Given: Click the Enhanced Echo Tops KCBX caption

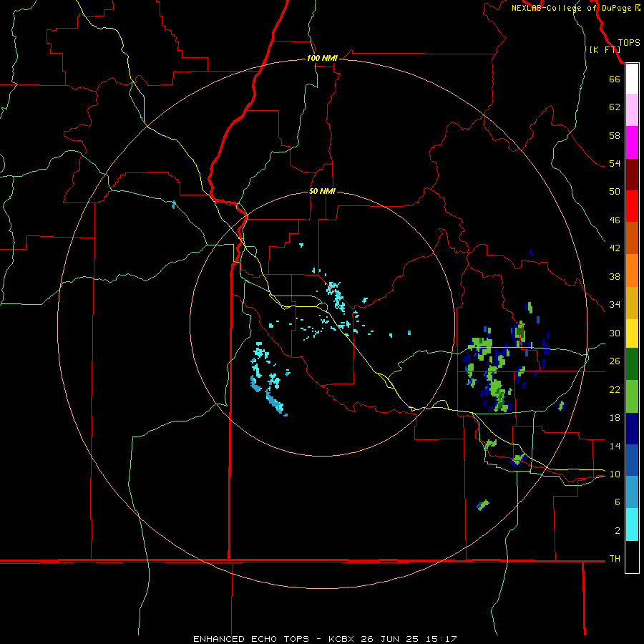Looking at the screenshot, I should [x=325, y=639].
